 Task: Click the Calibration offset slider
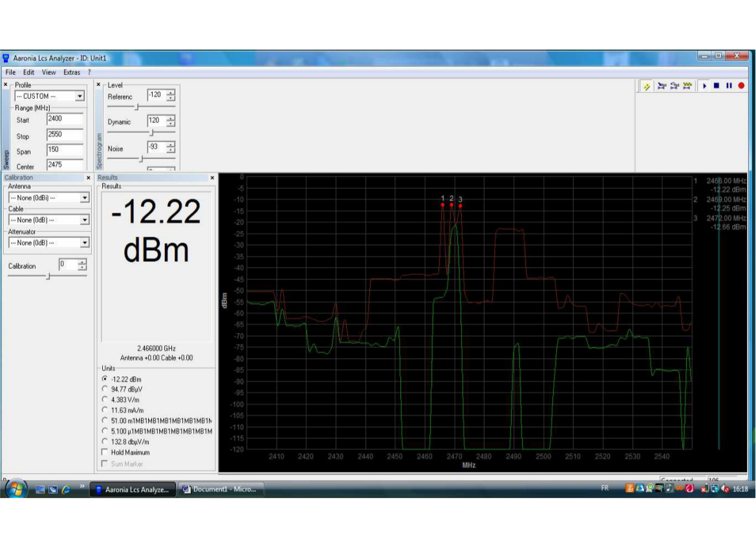[47, 276]
